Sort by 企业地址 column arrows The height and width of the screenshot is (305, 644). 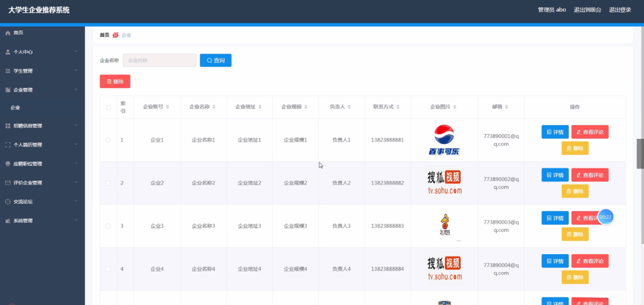pos(260,107)
